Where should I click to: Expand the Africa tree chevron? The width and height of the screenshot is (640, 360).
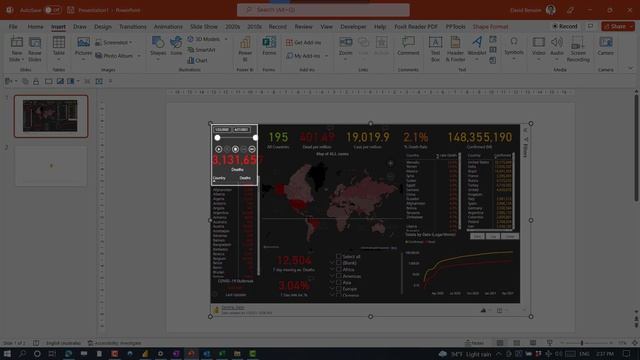332,269
